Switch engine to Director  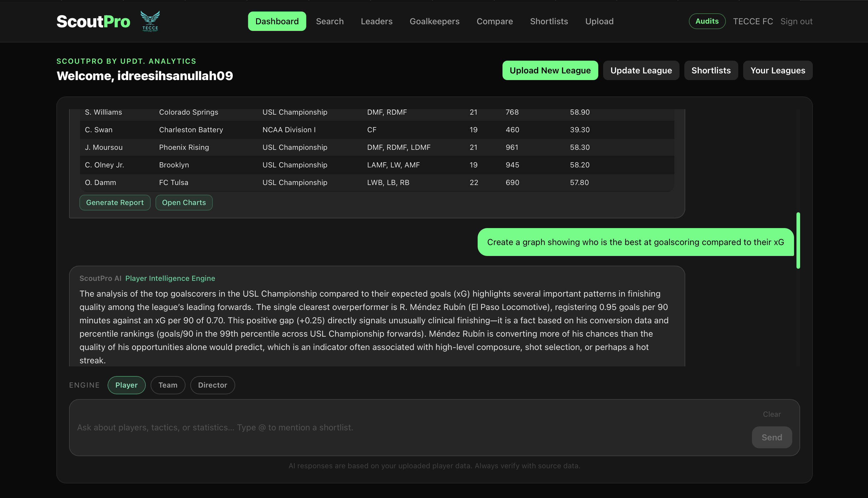(212, 385)
